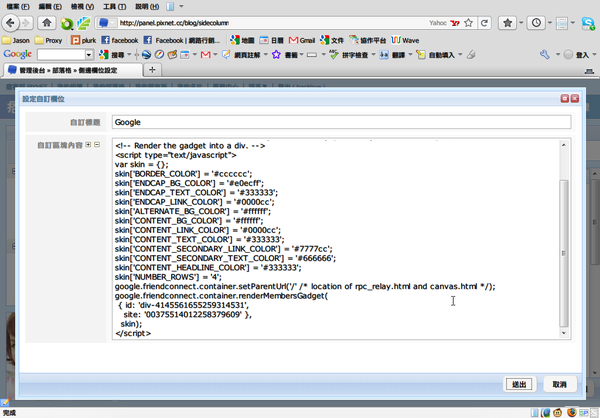Screen dimensions: 600x418
Task: Click the highlighter pen icon in Google Toolbar
Action: [x=471, y=55]
